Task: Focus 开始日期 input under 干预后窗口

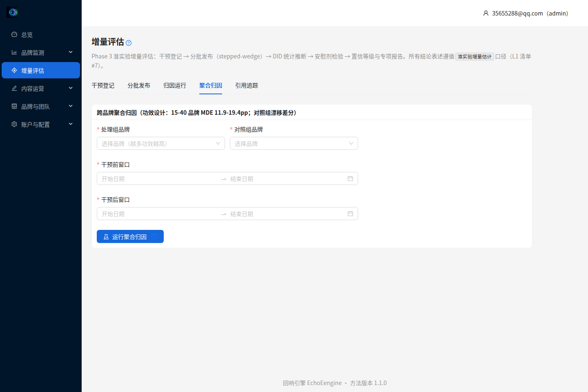Action: tap(159, 214)
